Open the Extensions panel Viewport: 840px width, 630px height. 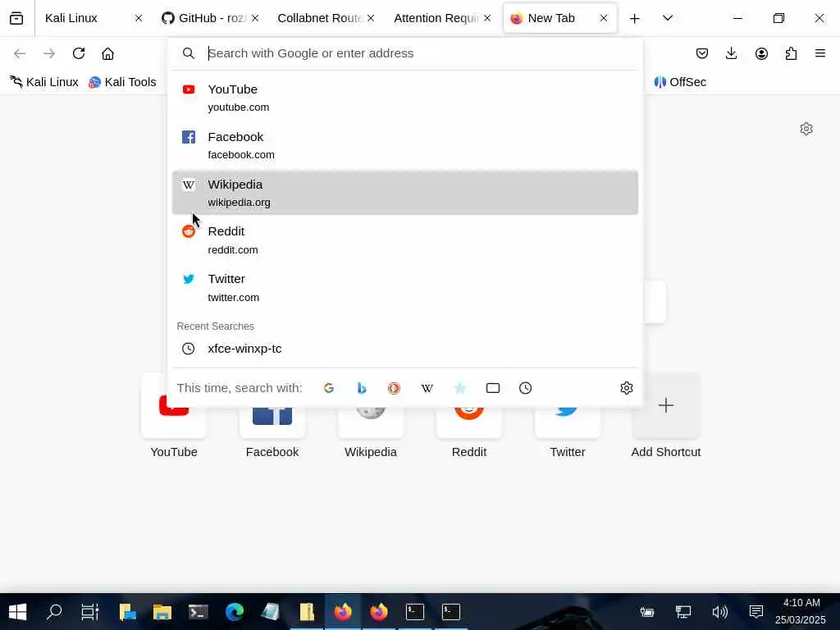coord(791,53)
